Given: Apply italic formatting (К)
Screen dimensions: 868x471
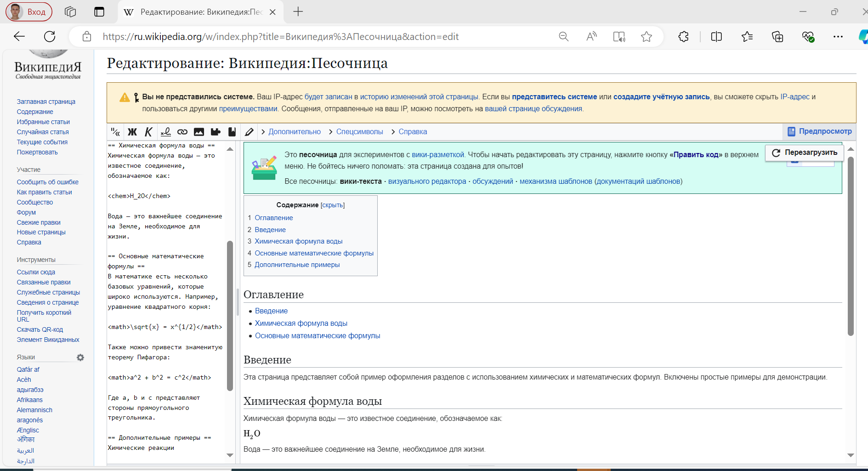Looking at the screenshot, I should click(148, 132).
